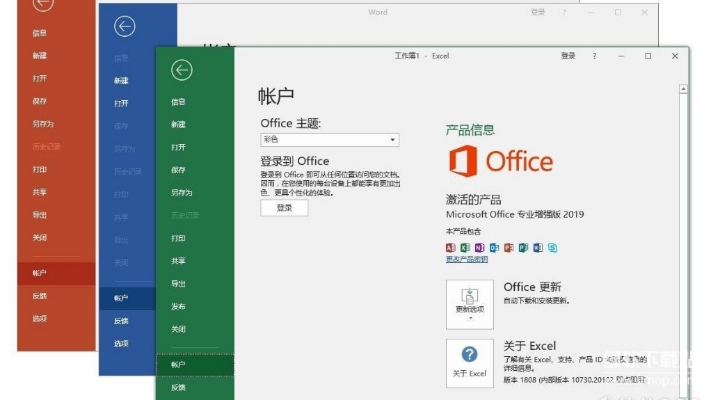The width and height of the screenshot is (712, 400).
Task: Select 反馈 in the Word sidebar
Action: 121,321
